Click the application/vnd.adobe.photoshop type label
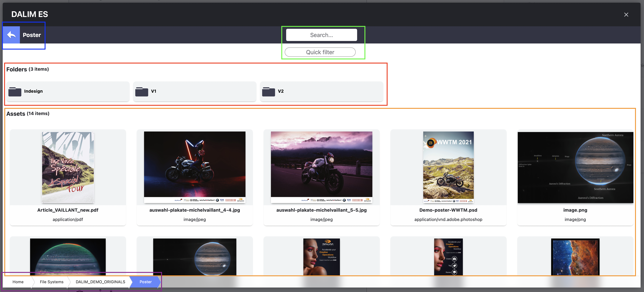This screenshot has height=292, width=644. [x=448, y=219]
